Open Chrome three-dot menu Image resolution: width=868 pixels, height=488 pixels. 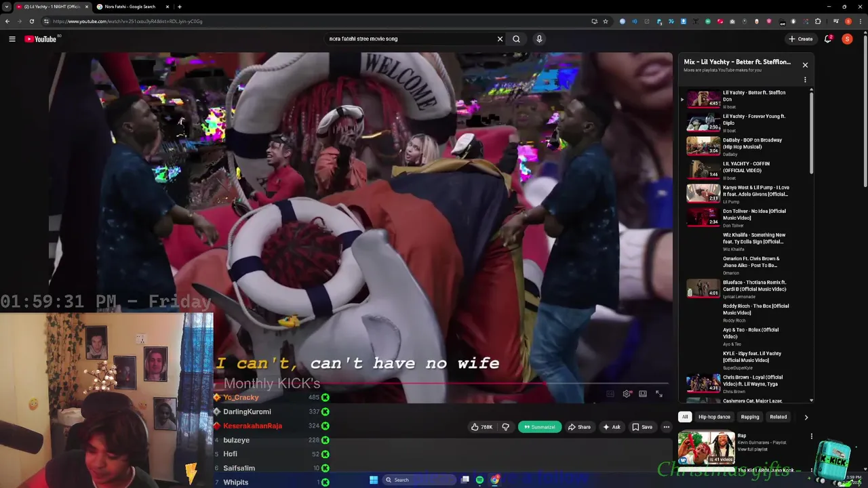click(x=861, y=21)
